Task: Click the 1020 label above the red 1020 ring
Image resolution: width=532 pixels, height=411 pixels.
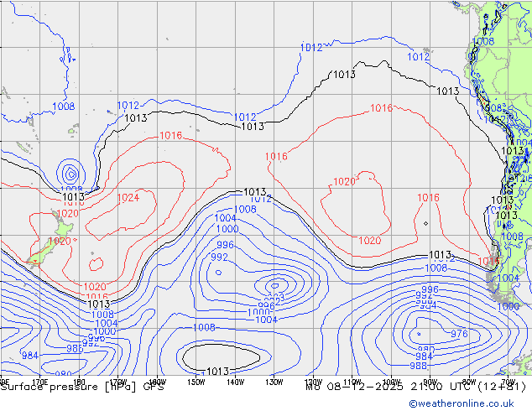Action: click(344, 182)
